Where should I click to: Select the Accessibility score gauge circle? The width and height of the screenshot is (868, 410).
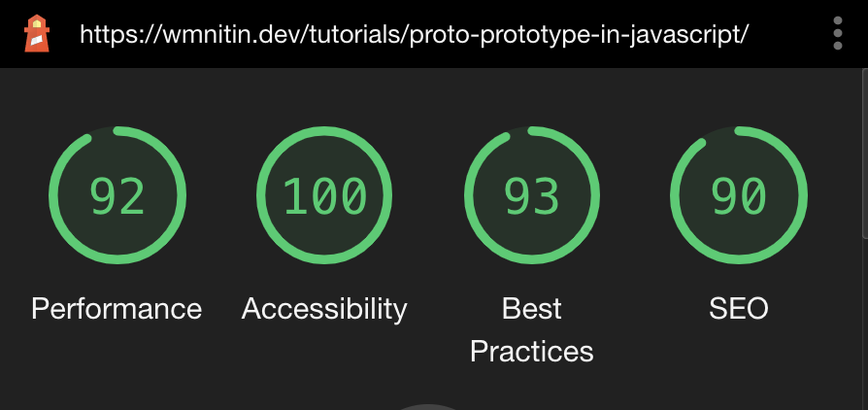[x=324, y=195]
